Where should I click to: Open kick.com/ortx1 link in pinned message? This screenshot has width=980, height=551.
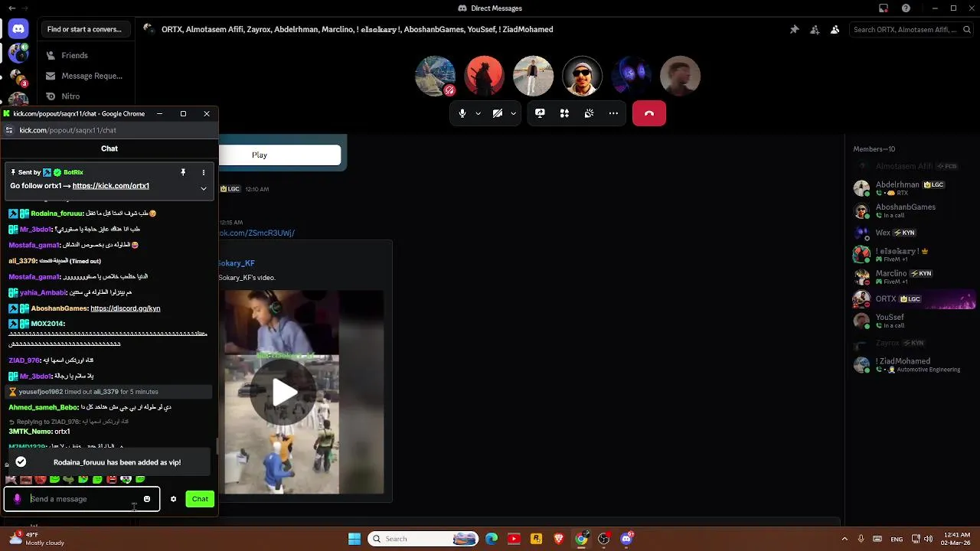point(110,186)
